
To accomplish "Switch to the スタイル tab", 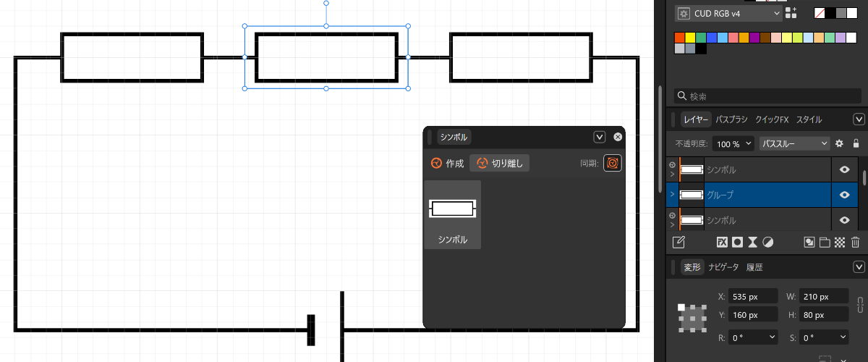I will click(x=809, y=119).
